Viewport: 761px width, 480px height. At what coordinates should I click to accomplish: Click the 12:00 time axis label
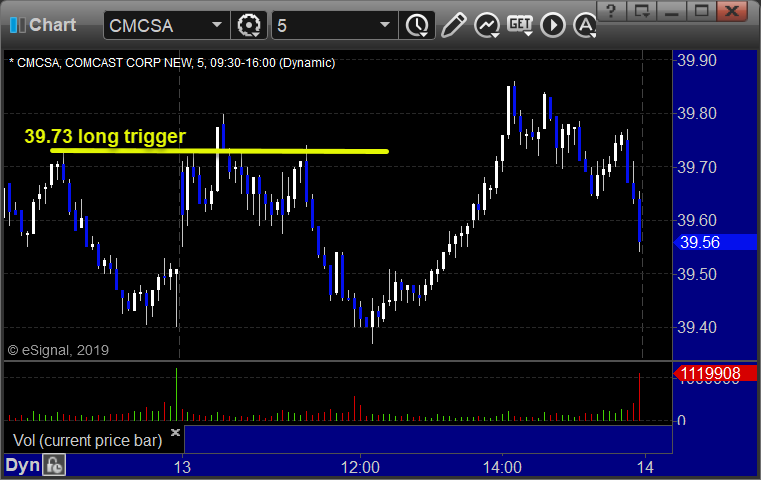[x=360, y=467]
